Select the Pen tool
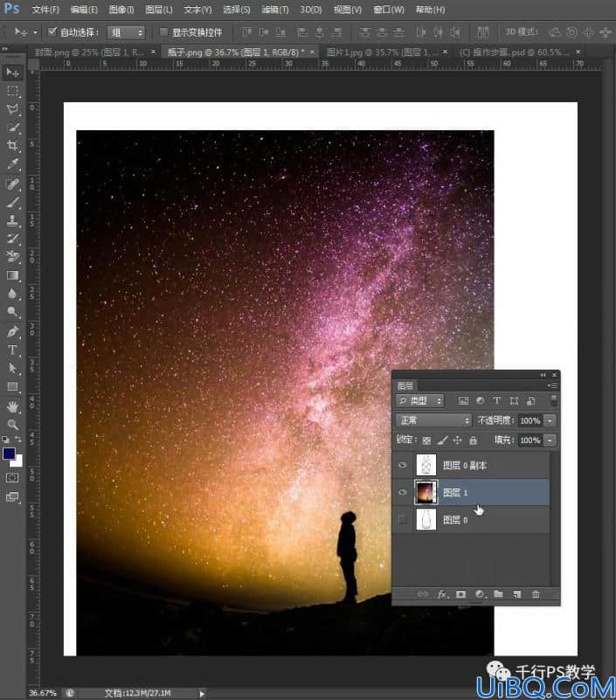The image size is (616, 700). pyautogui.click(x=12, y=331)
